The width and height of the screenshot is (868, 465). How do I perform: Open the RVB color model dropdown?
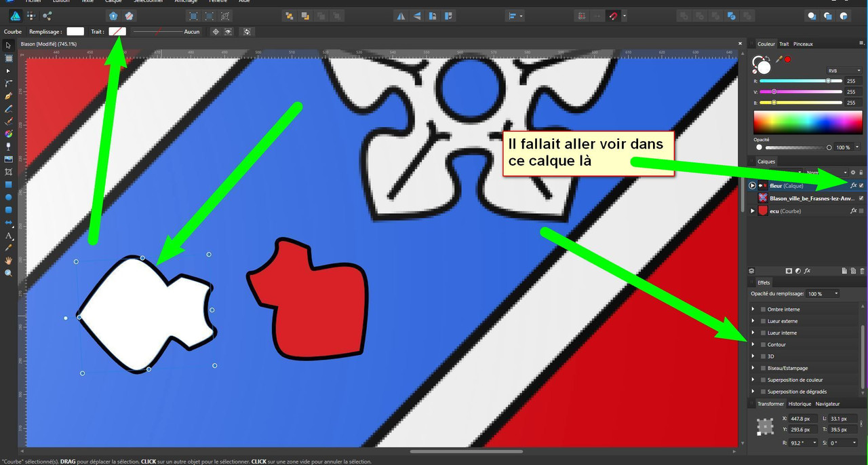coord(843,71)
